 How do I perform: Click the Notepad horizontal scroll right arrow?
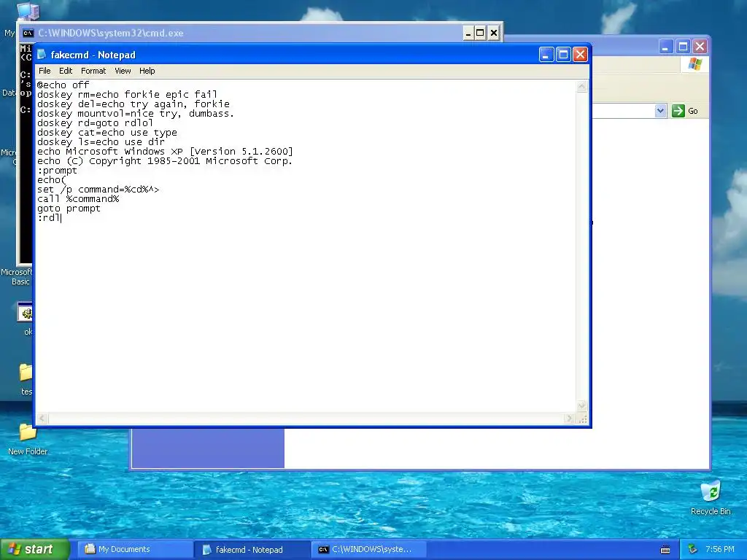click(569, 418)
